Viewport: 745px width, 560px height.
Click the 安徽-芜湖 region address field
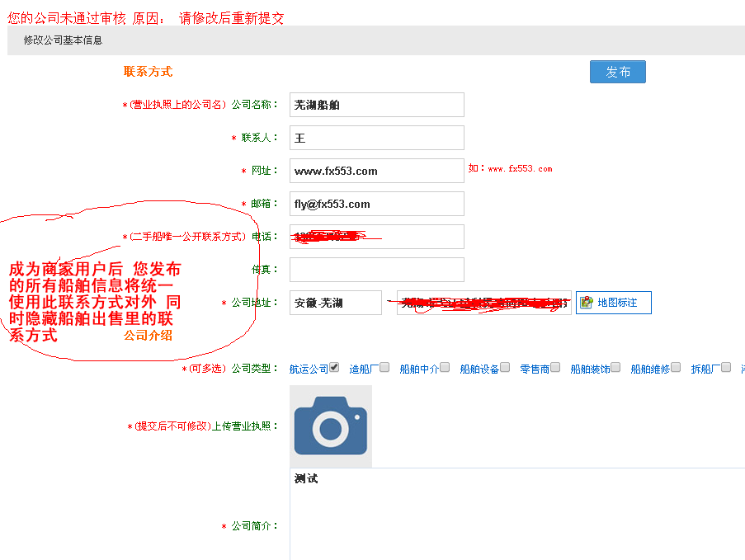(x=336, y=303)
